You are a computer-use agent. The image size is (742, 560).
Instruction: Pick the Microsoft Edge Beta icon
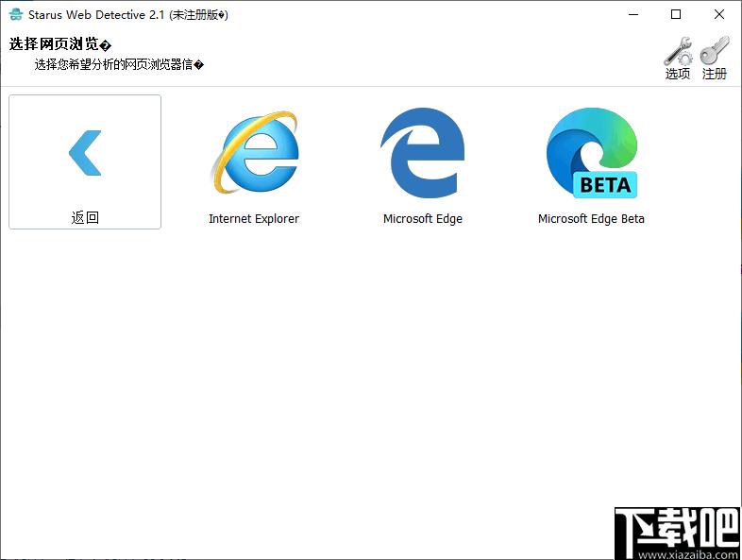coord(592,152)
